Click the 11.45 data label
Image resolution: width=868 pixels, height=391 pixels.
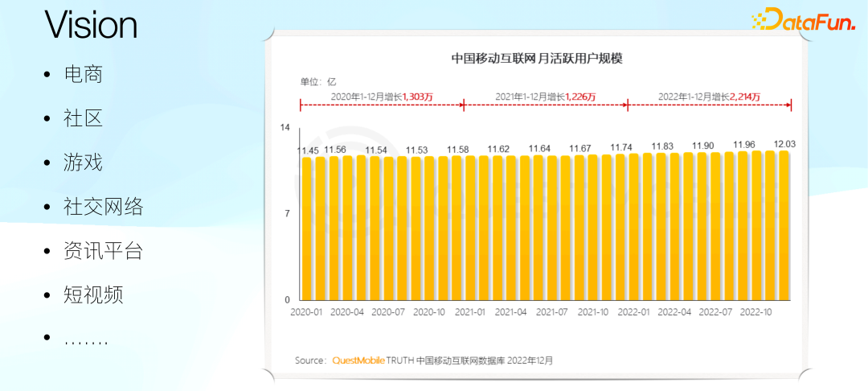click(x=308, y=150)
